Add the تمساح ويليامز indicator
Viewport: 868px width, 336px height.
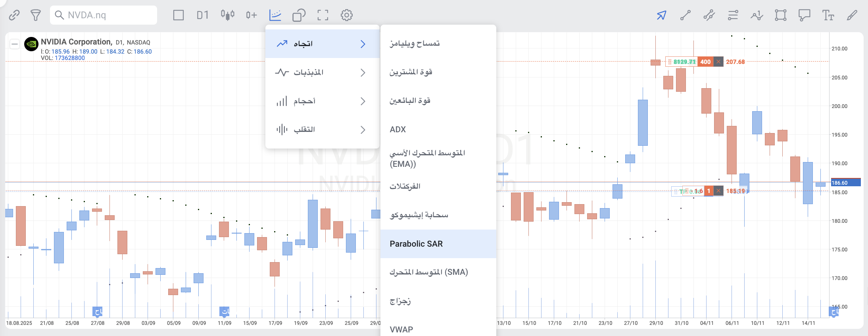point(438,43)
